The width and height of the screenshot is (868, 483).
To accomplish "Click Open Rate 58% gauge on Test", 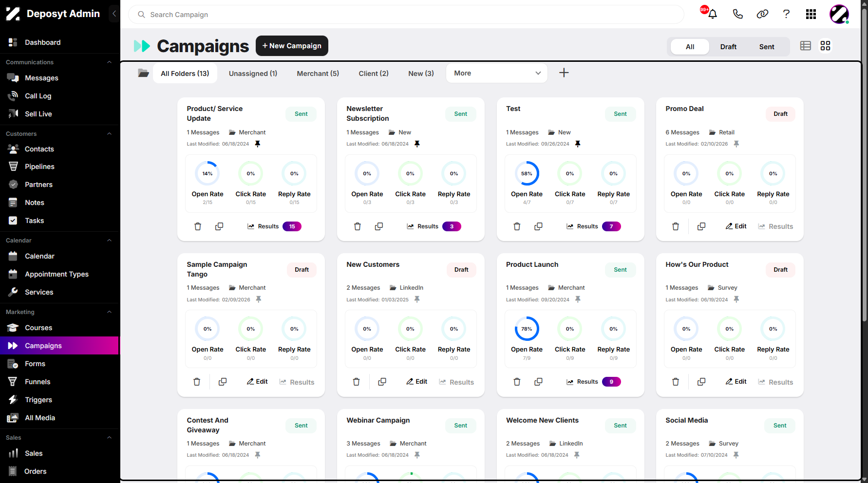I will click(x=527, y=174).
